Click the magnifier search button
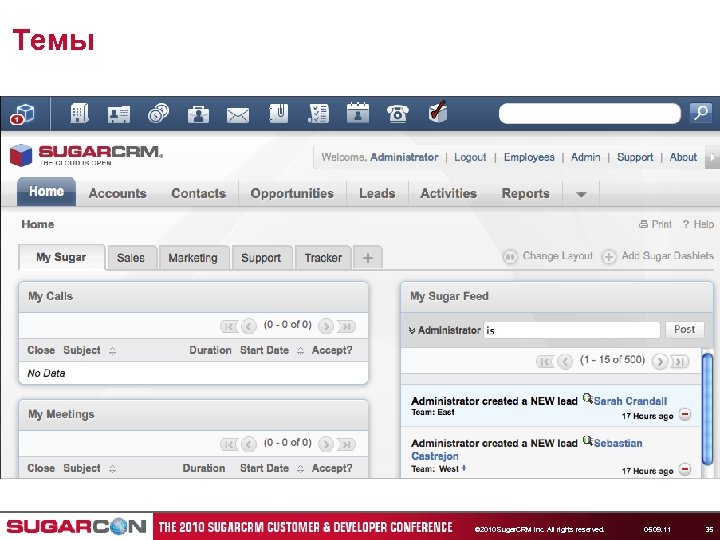The image size is (720, 540). [701, 112]
